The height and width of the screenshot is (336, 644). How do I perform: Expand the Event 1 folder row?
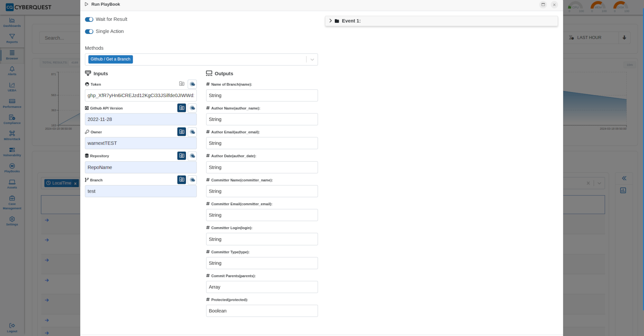[441, 21]
